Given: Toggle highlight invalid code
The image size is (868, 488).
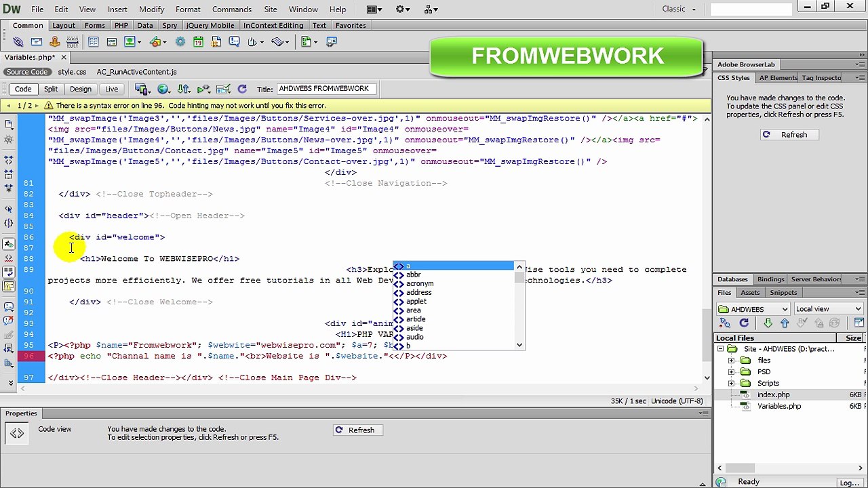Looking at the screenshot, I should pyautogui.click(x=9, y=258).
